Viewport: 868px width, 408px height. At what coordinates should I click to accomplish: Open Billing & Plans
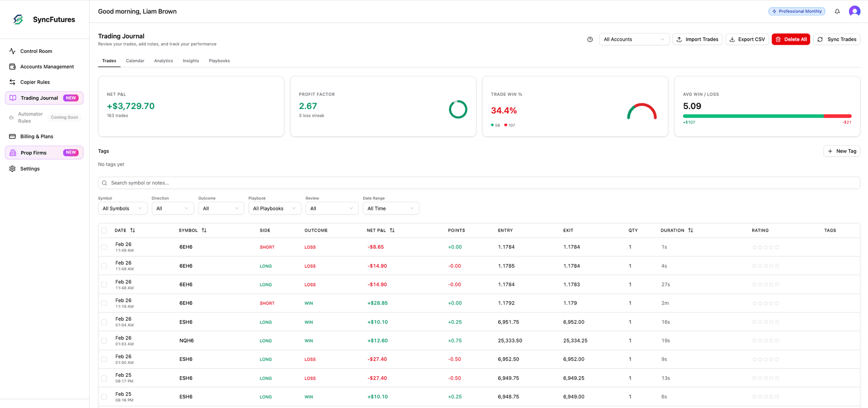coord(38,136)
